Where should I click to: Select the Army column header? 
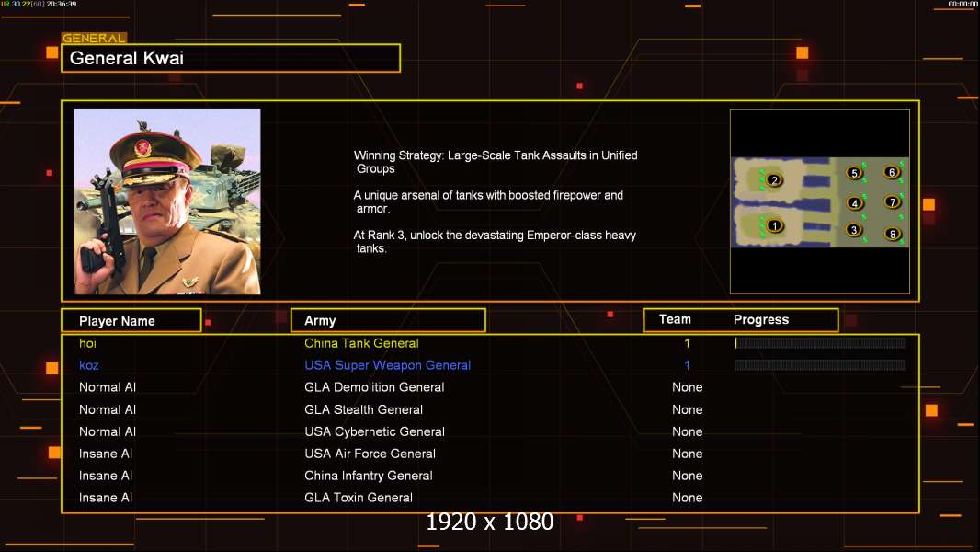[388, 320]
